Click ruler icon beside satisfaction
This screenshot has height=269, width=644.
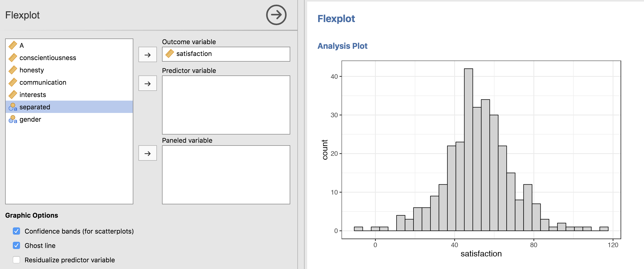click(x=170, y=54)
